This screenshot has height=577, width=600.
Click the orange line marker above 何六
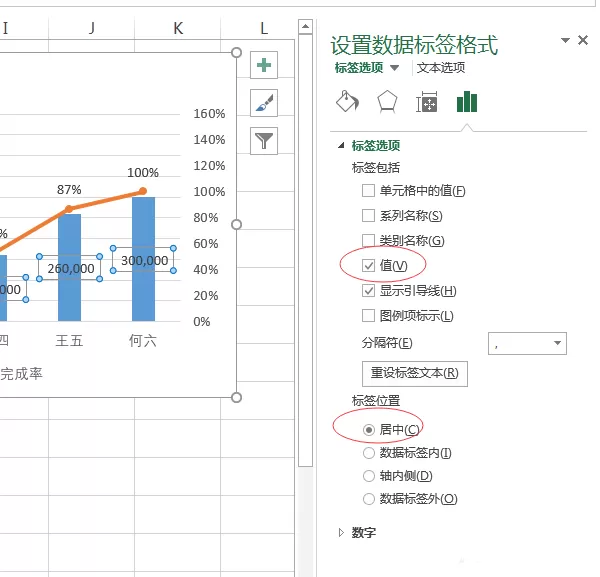point(143,191)
